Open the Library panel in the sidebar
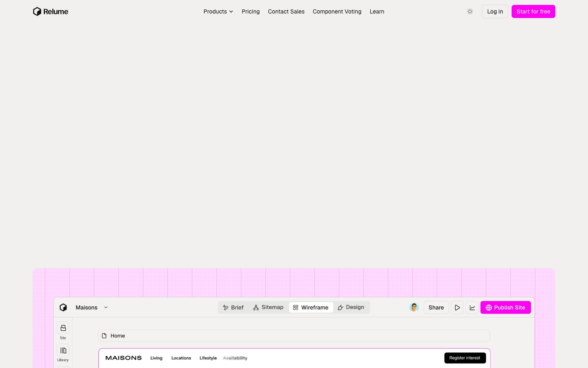 pos(63,353)
